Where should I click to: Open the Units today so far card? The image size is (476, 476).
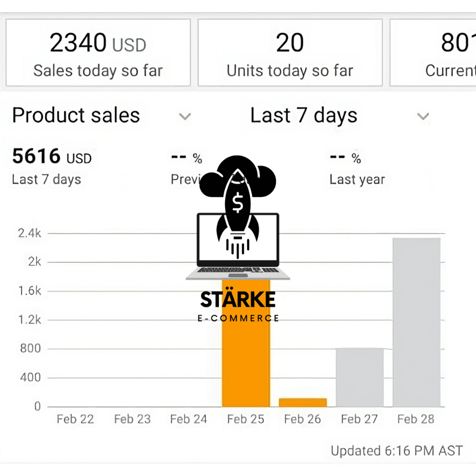pyautogui.click(x=290, y=52)
